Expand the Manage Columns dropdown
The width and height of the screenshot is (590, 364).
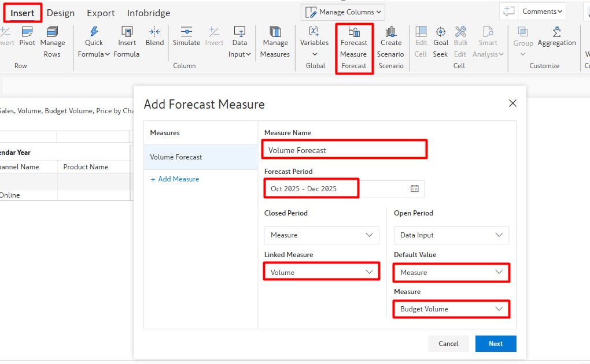[x=343, y=12]
